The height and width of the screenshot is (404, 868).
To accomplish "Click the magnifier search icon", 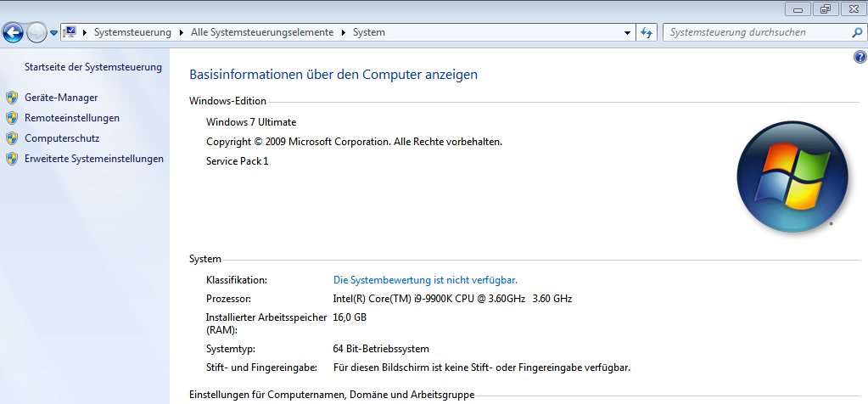I will (857, 32).
